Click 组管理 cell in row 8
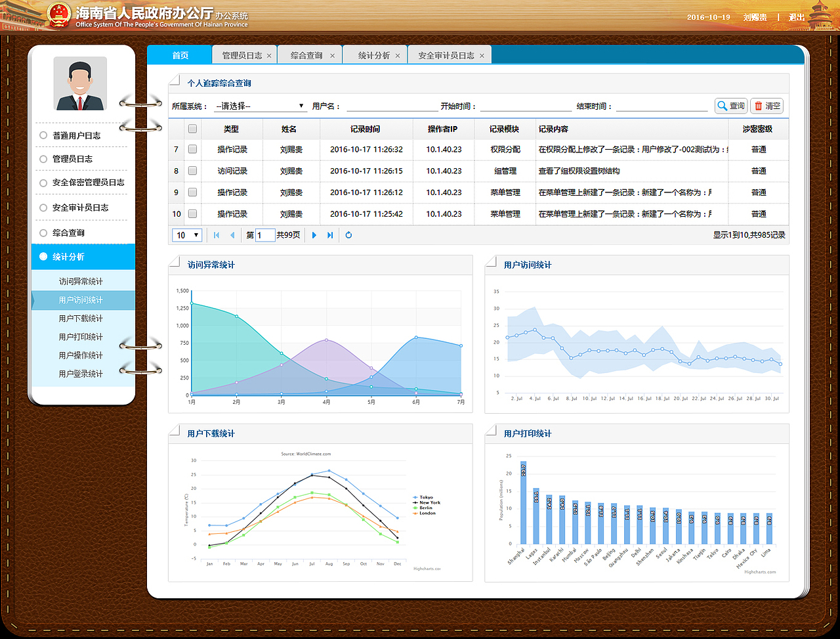 [x=505, y=171]
